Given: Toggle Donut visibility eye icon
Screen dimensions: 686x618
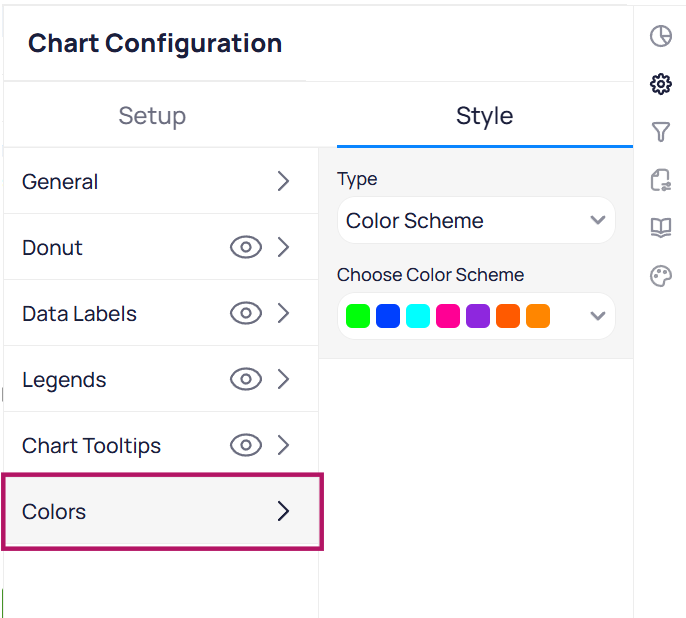Looking at the screenshot, I should point(245,248).
